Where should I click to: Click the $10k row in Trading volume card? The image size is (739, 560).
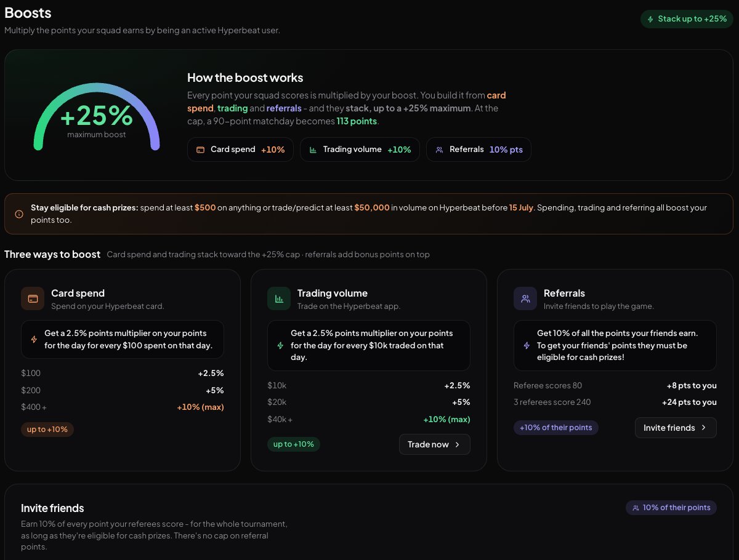(369, 386)
